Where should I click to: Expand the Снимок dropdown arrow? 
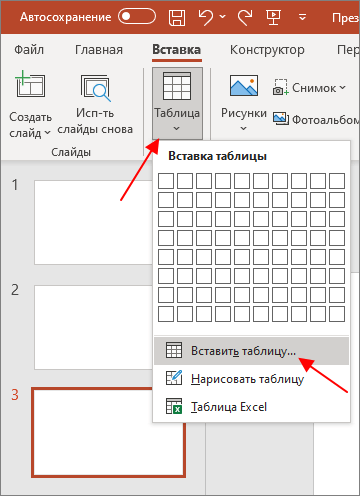[x=342, y=88]
